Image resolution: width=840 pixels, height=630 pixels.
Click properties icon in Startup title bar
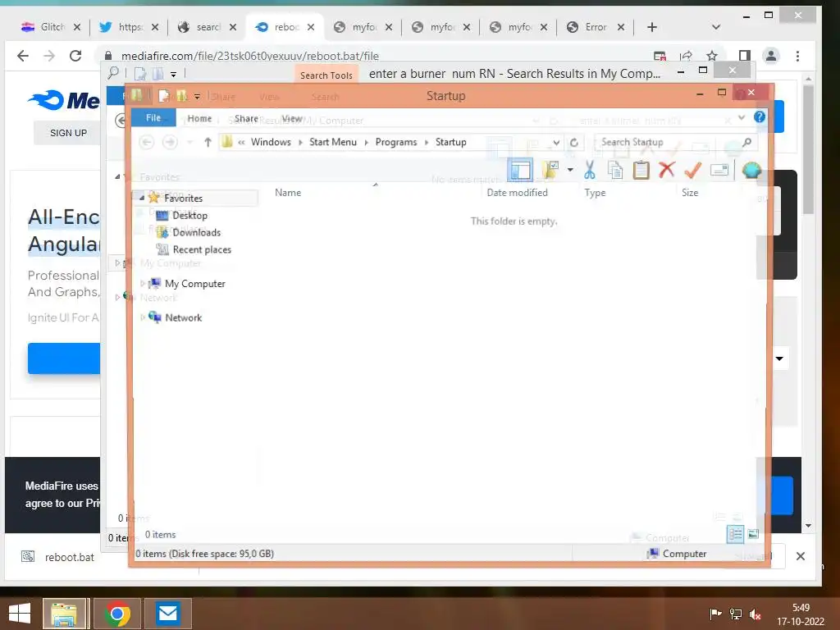[x=164, y=96]
